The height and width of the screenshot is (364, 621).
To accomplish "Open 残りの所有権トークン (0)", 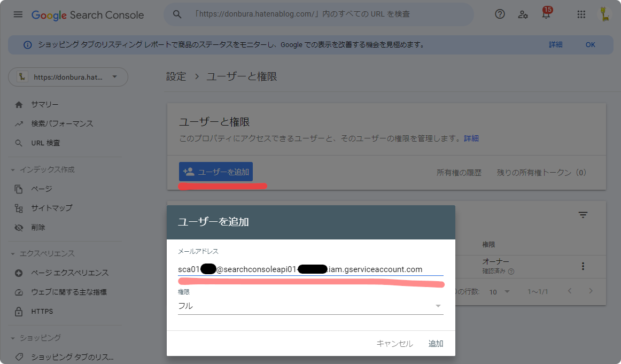I will tap(541, 173).
